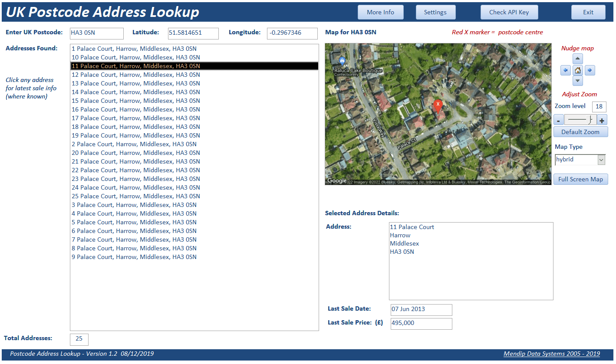This screenshot has height=364, width=616.
Task: Nudge the map right using the right arrow
Action: 590,70
